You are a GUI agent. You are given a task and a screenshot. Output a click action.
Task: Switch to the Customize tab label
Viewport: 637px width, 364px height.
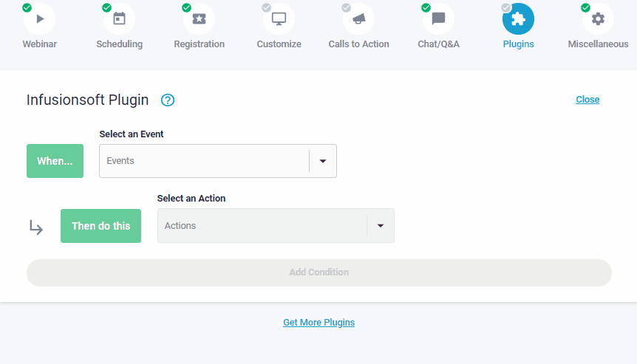click(x=279, y=44)
